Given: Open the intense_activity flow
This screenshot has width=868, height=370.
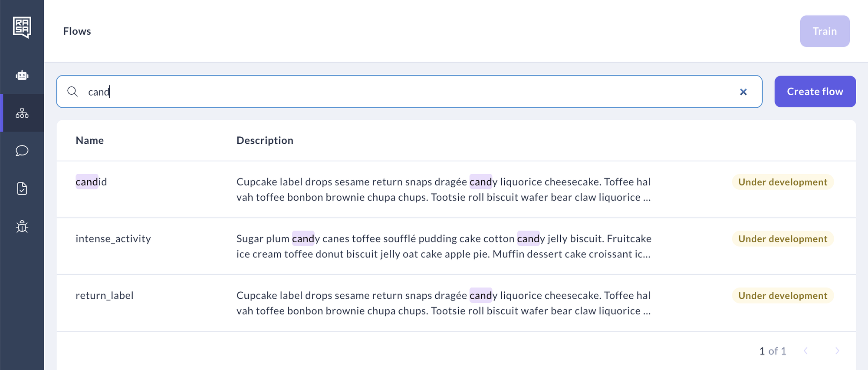Looking at the screenshot, I should (113, 239).
